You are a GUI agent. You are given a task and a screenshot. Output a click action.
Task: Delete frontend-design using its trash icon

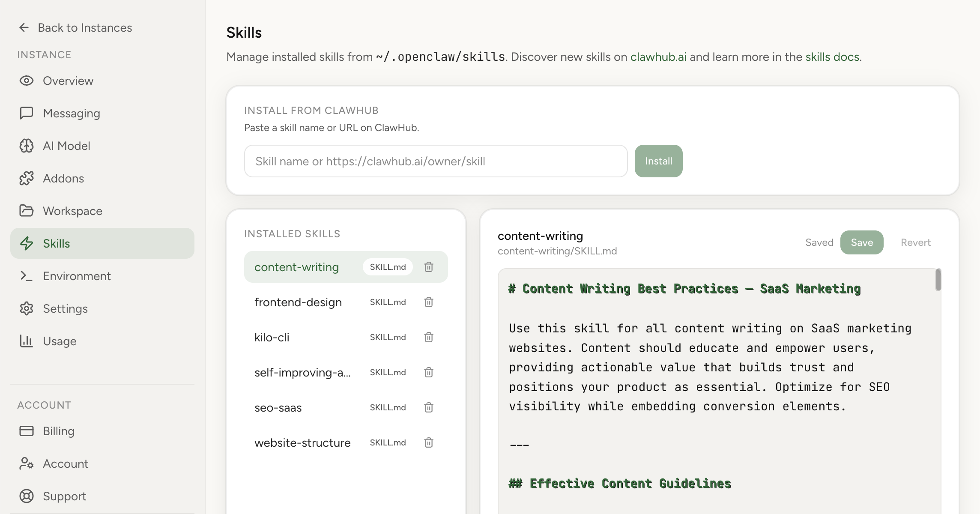[x=428, y=302]
